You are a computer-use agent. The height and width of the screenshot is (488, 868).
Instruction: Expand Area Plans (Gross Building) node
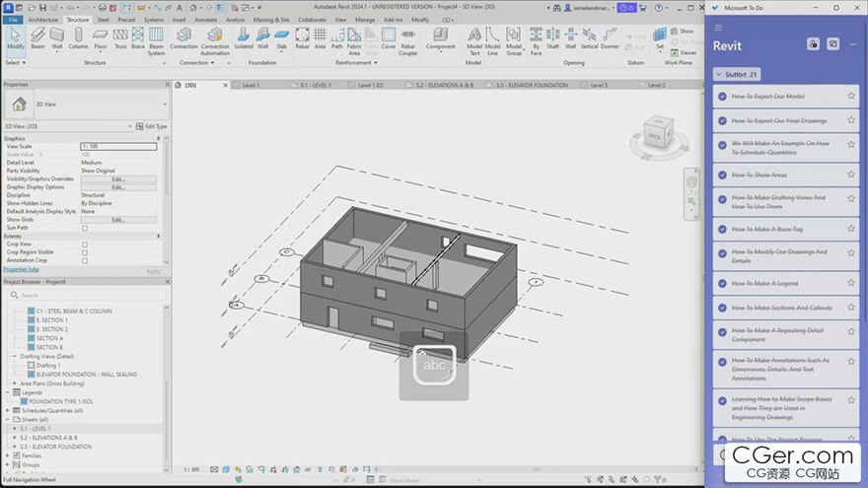click(15, 383)
